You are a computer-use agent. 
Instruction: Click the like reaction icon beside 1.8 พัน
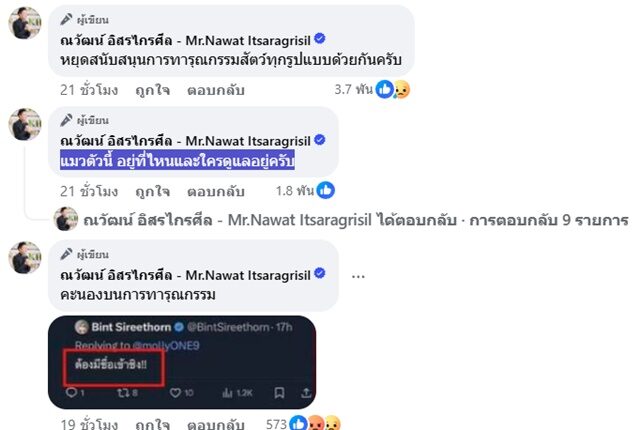coord(325,190)
